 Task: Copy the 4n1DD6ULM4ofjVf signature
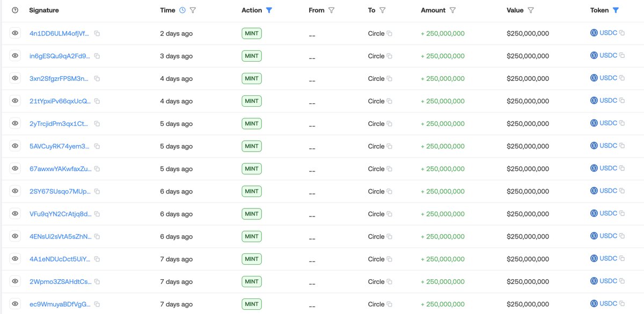[x=97, y=33]
